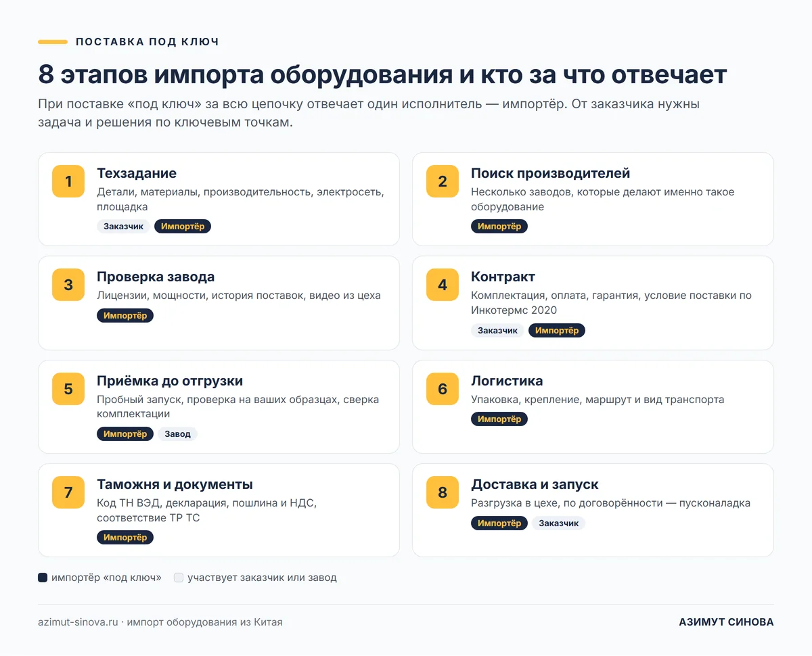Open the azimut-sinova.ru footer link
This screenshot has width=812, height=656.
(x=78, y=622)
